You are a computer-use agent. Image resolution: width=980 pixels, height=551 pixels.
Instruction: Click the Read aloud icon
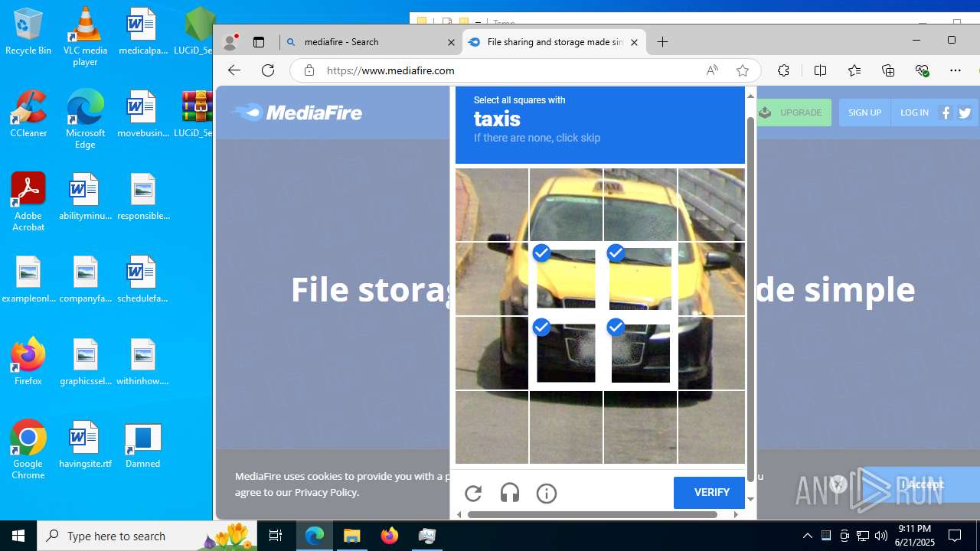[712, 70]
